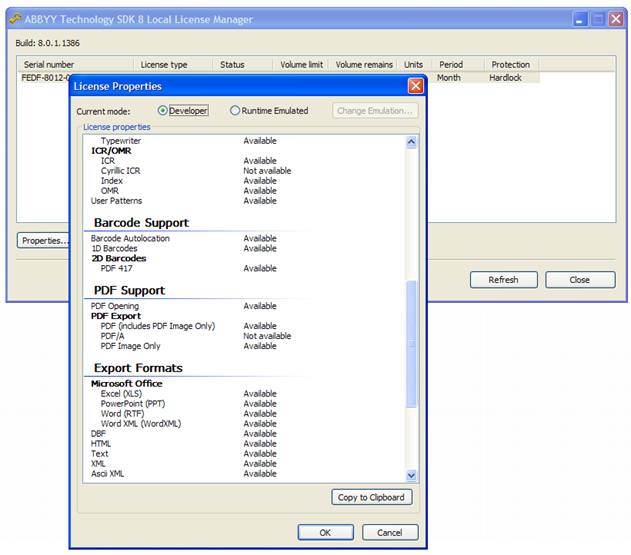Image resolution: width=631 pixels, height=555 pixels.
Task: Confirm License Properties with OK
Action: pyautogui.click(x=326, y=532)
